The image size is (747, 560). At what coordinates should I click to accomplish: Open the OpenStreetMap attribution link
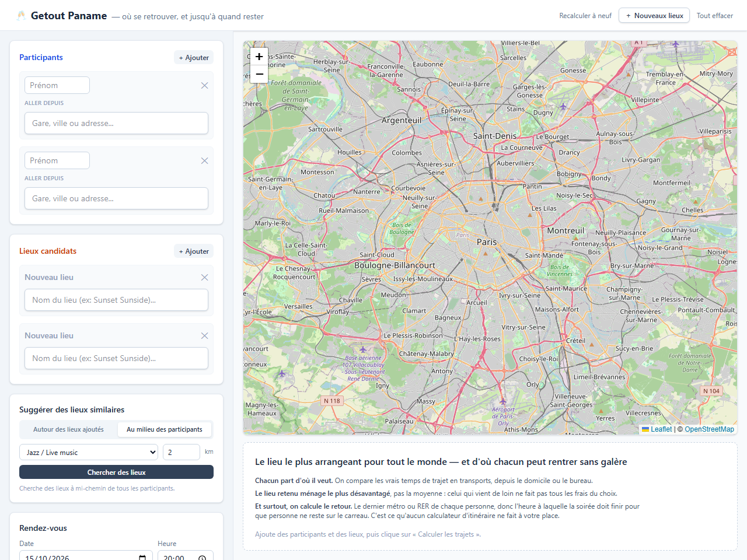click(x=709, y=429)
